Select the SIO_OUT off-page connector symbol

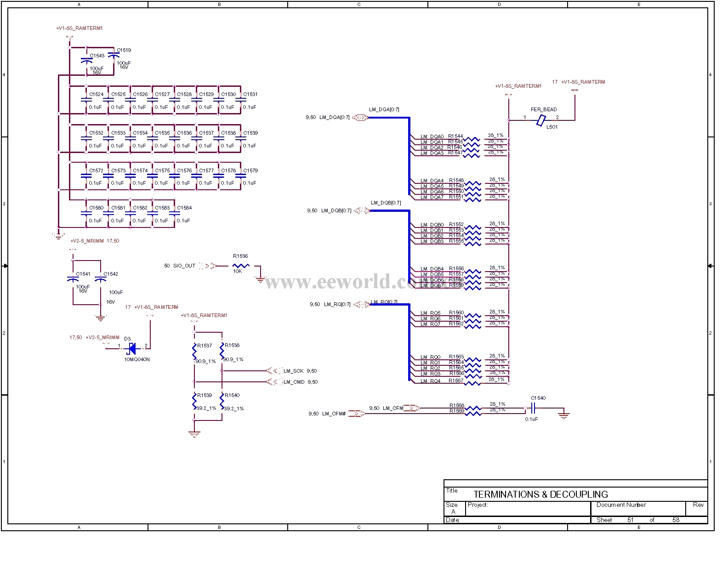point(207,266)
